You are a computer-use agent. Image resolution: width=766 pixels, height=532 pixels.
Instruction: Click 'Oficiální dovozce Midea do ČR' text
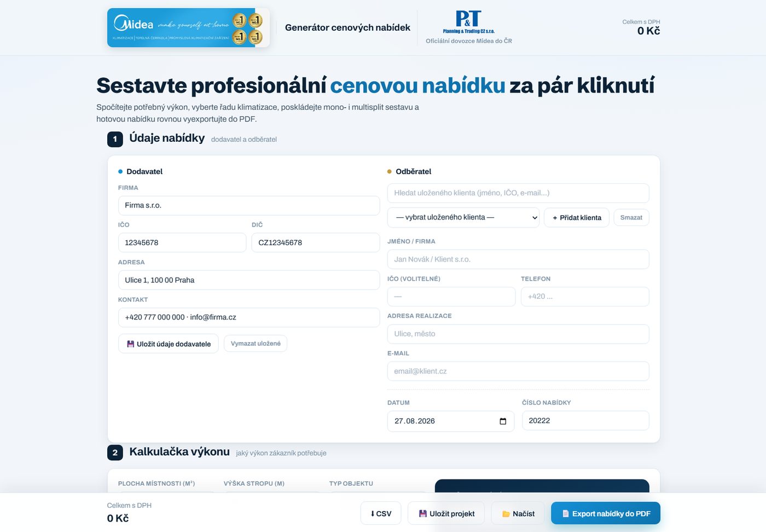click(x=469, y=41)
